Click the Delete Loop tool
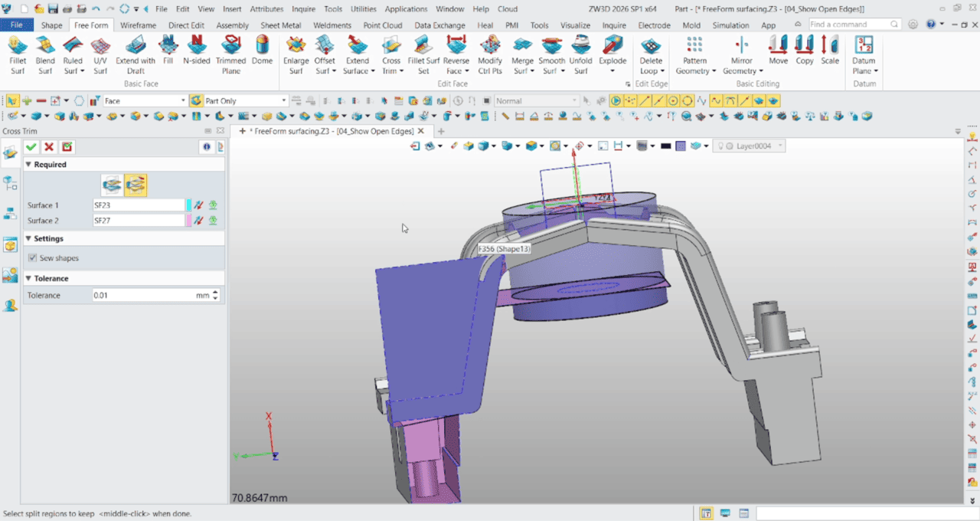Screen dimensions: 980x521 pos(651,54)
